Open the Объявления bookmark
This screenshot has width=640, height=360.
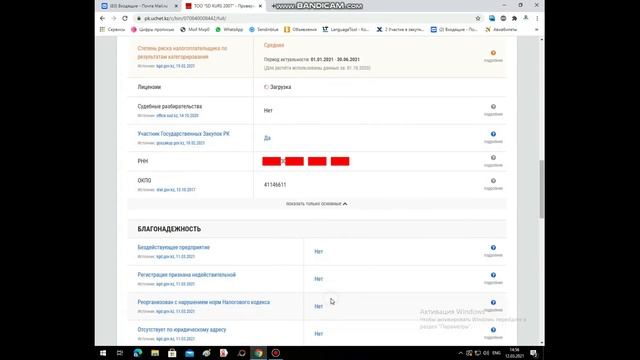tap(300, 29)
